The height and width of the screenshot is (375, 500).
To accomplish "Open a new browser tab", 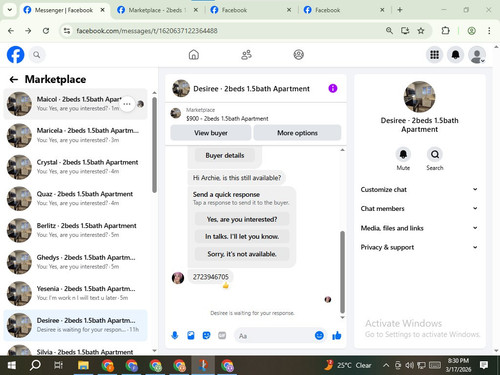I will [x=400, y=10].
